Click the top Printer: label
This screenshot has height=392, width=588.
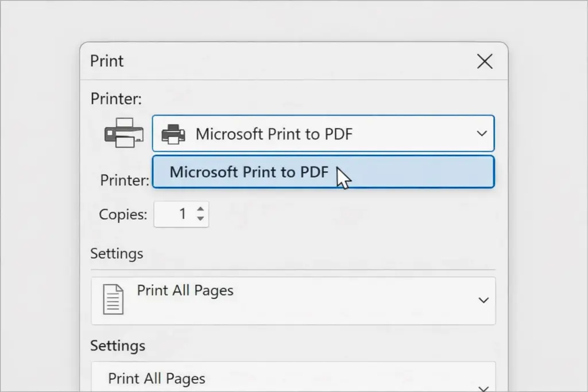pyautogui.click(x=116, y=99)
